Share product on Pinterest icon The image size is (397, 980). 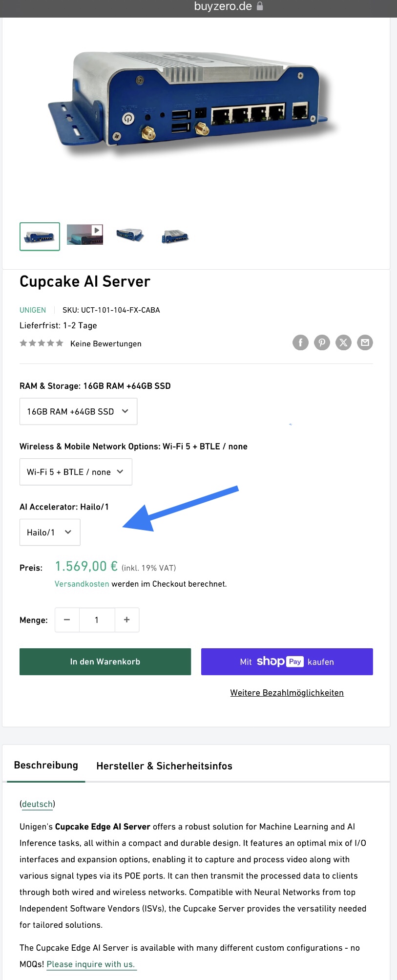click(322, 342)
